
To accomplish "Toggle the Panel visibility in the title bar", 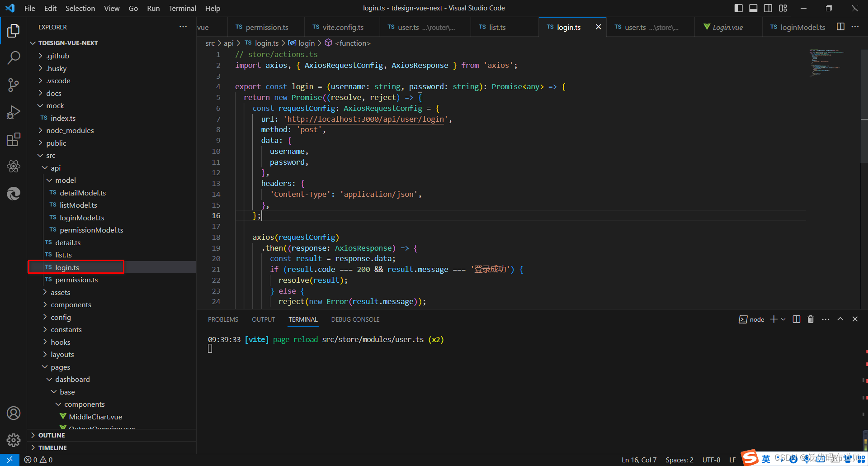I will (753, 8).
